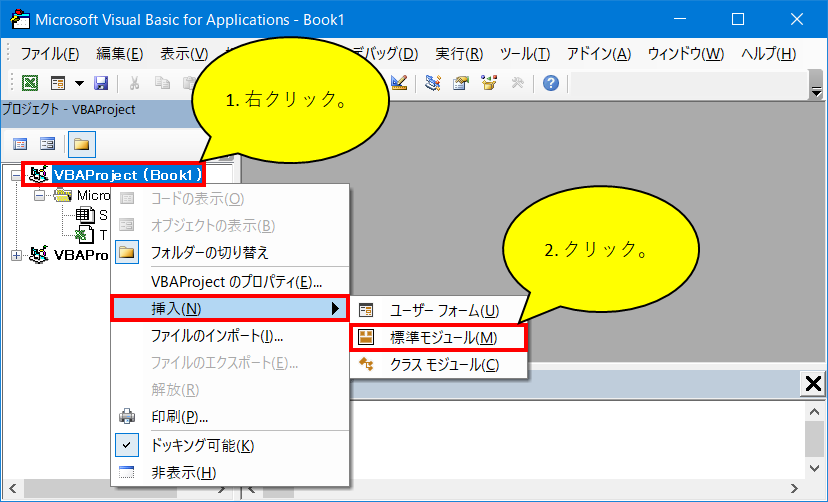
Task: Click View Object icon in Project panel
Action: point(48,144)
